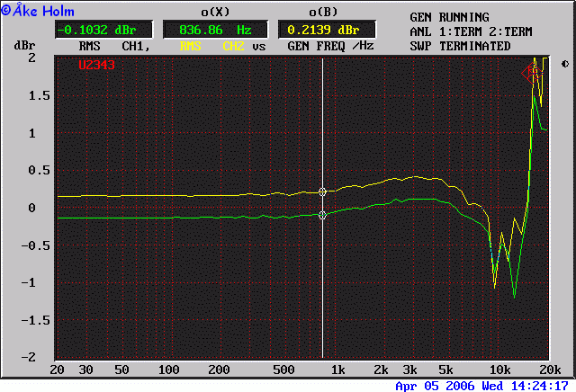Click the red diamond marker near 20k
This screenshot has height=392, width=576.
pyautogui.click(x=532, y=74)
